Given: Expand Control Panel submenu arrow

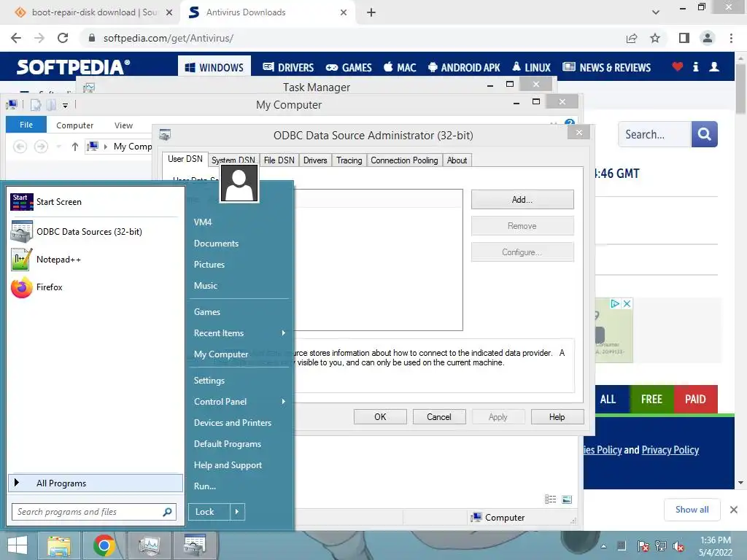Looking at the screenshot, I should [284, 402].
